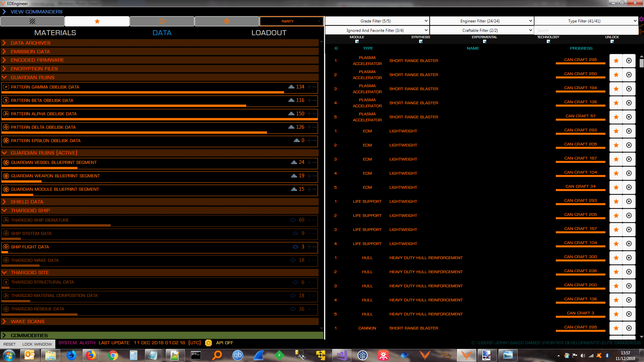Open the Engineer Filter dropdown

point(482,20)
